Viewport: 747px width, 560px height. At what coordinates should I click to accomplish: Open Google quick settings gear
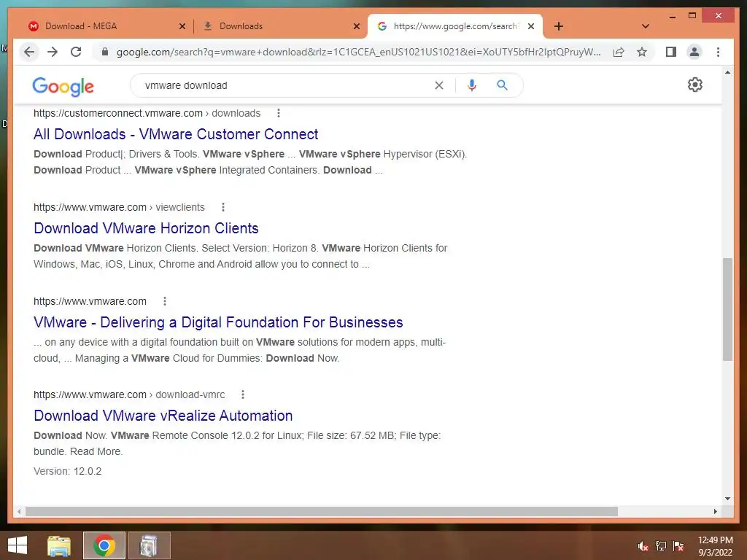click(695, 85)
